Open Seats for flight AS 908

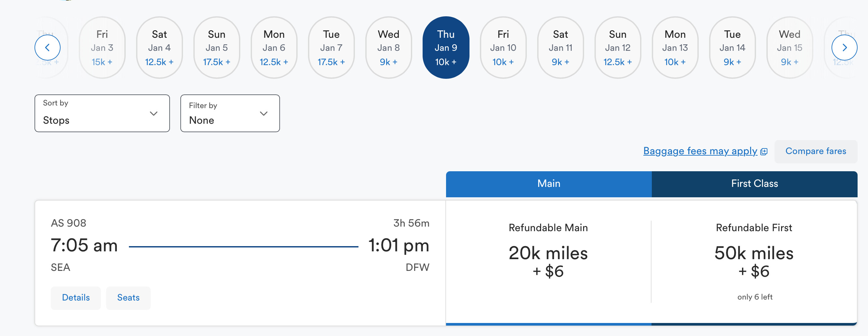click(128, 298)
